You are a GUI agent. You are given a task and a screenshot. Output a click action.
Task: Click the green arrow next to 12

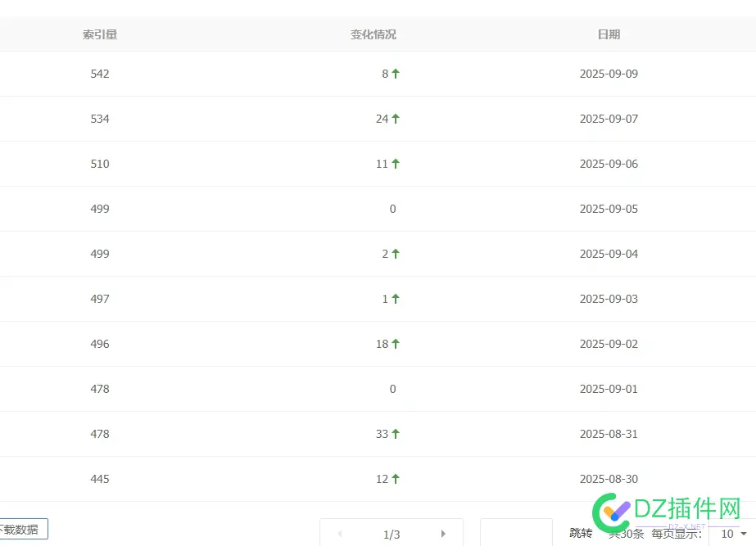[x=394, y=479]
